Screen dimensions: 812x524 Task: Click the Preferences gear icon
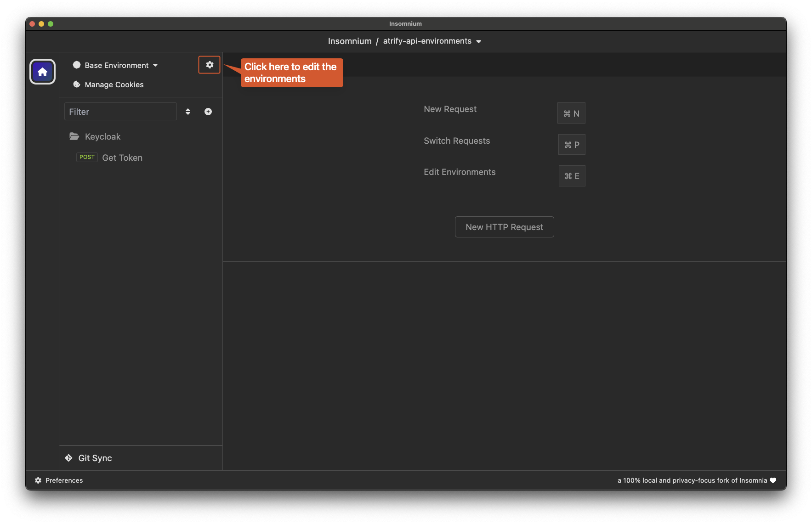point(38,480)
